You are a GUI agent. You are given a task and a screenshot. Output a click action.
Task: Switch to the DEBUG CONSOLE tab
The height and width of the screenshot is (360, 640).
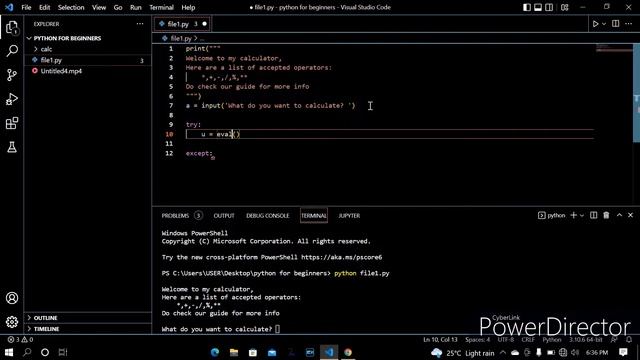[x=267, y=216]
